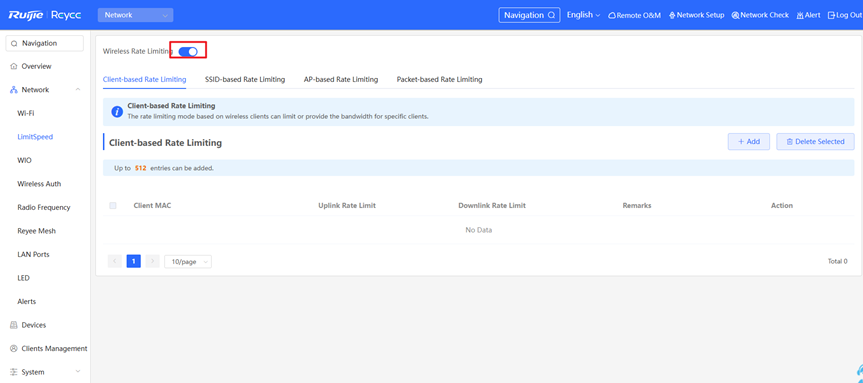Open Radio Frequency in sidebar menu

pos(43,207)
